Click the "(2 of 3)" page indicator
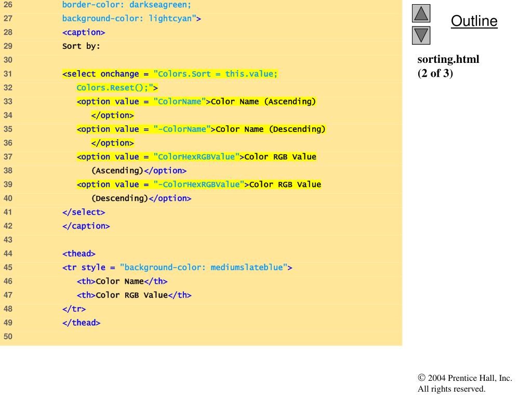Viewport: 532px width, 399px height. click(435, 73)
